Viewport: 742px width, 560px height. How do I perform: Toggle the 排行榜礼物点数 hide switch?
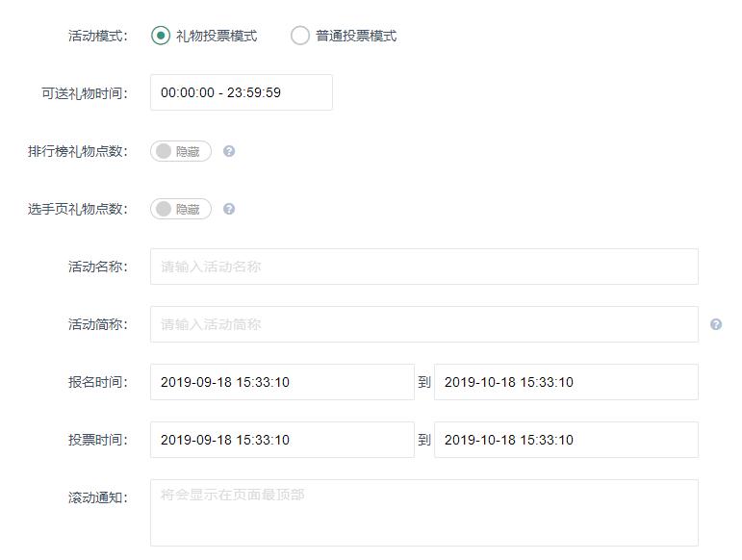[180, 151]
